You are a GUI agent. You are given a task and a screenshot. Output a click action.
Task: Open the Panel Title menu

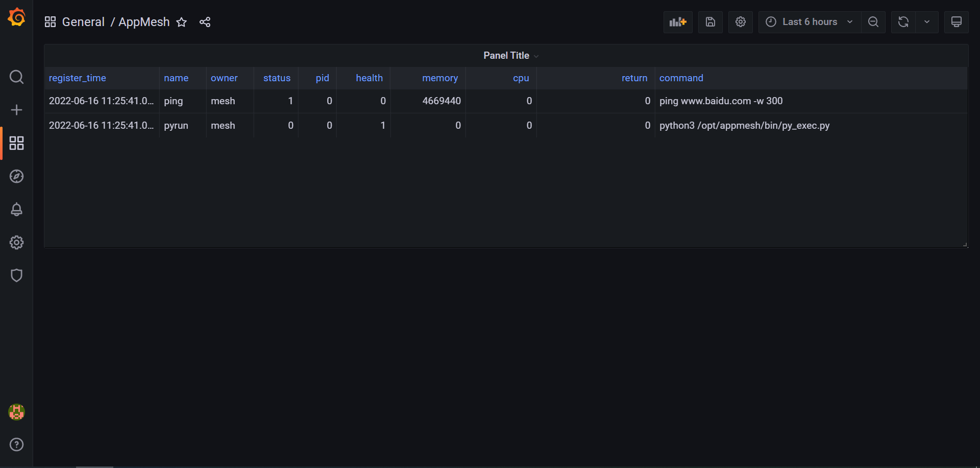(x=511, y=56)
